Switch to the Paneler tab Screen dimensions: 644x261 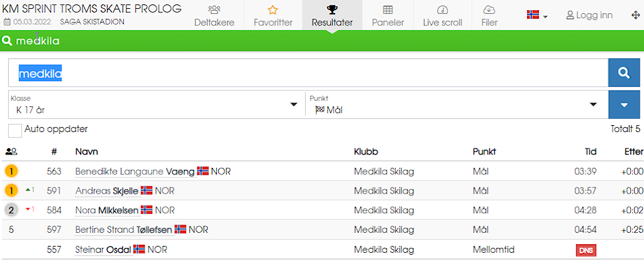(388, 16)
